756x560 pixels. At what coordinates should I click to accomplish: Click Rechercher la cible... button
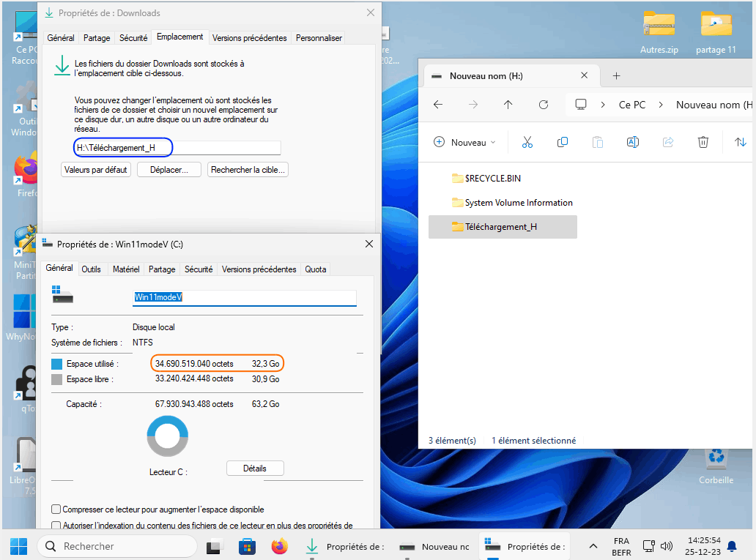coord(248,170)
